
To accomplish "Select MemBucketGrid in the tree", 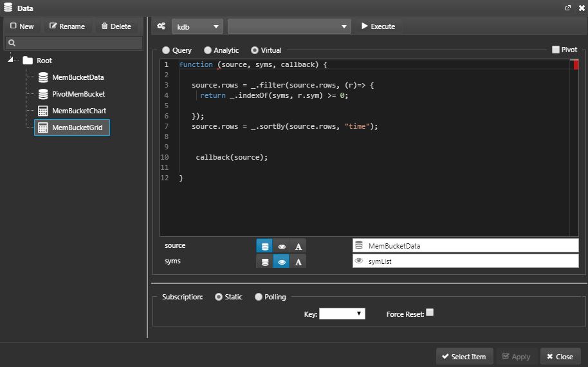I will pyautogui.click(x=72, y=127).
